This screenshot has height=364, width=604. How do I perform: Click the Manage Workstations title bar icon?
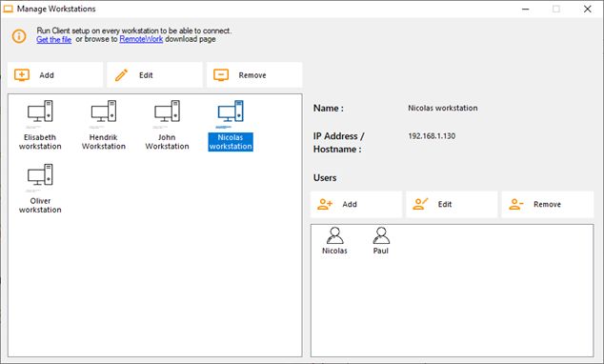pos(8,9)
